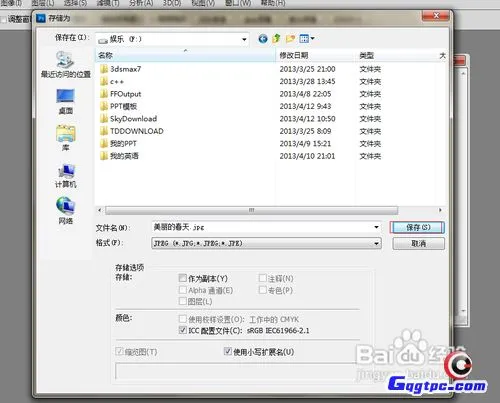Click the Back navigation arrow icon
Image resolution: width=500 pixels, height=403 pixels.
tap(263, 39)
